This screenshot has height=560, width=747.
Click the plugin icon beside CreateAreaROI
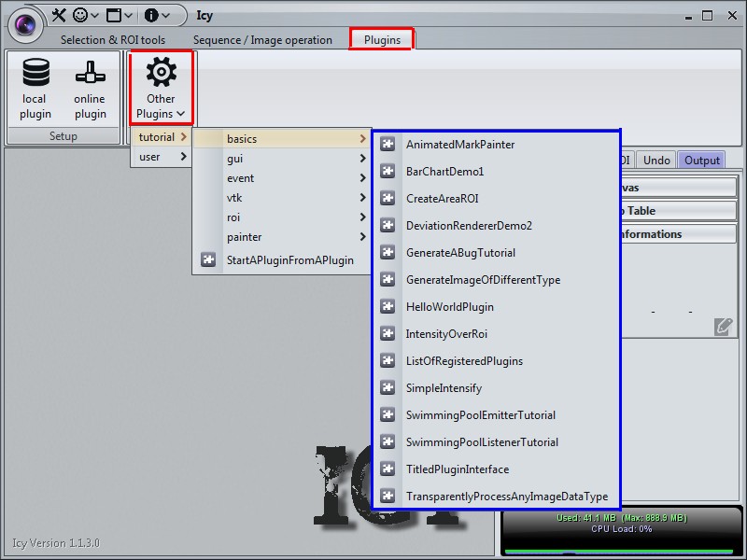(x=388, y=198)
